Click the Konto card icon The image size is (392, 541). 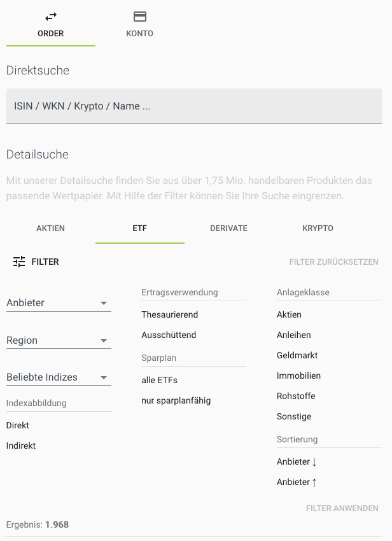(140, 17)
